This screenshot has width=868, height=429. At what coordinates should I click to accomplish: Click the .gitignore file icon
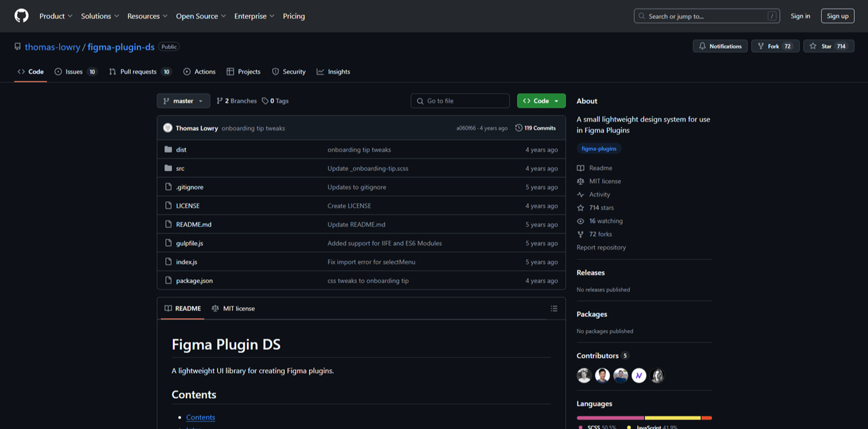pyautogui.click(x=168, y=187)
